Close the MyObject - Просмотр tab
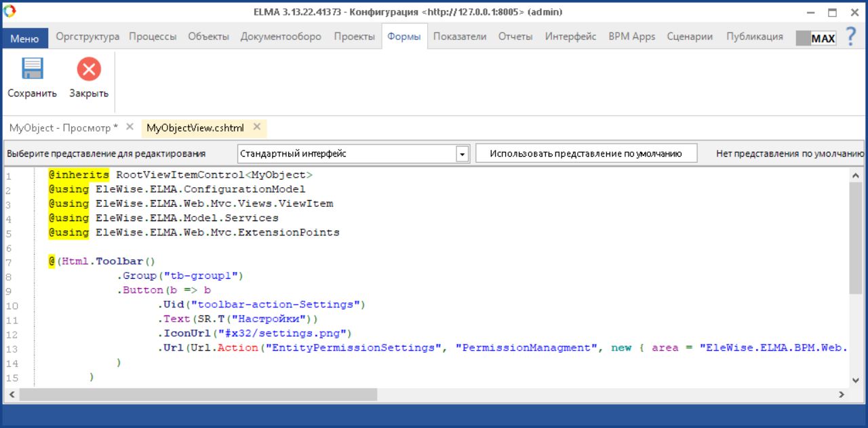Screen dimensions: 868x428 coord(130,127)
